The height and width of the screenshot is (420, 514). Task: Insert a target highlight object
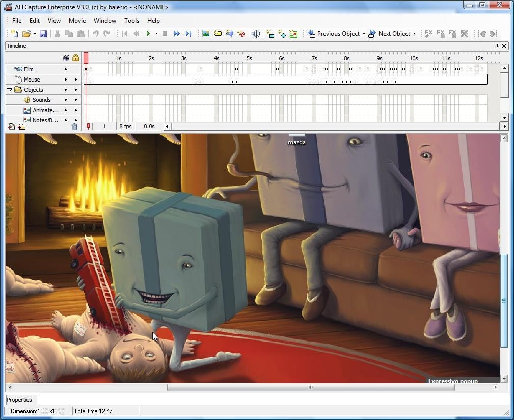click(x=241, y=34)
